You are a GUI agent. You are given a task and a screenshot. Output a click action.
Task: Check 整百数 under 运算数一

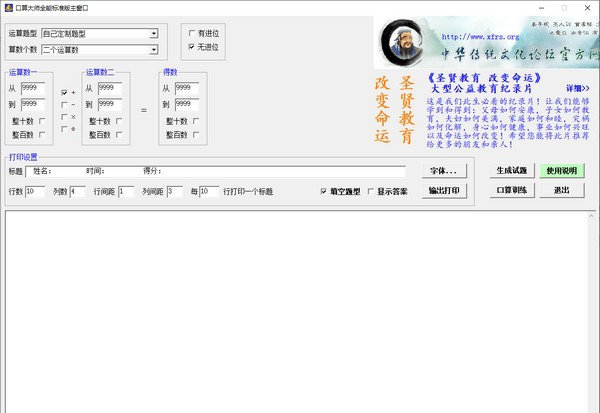pyautogui.click(x=42, y=135)
